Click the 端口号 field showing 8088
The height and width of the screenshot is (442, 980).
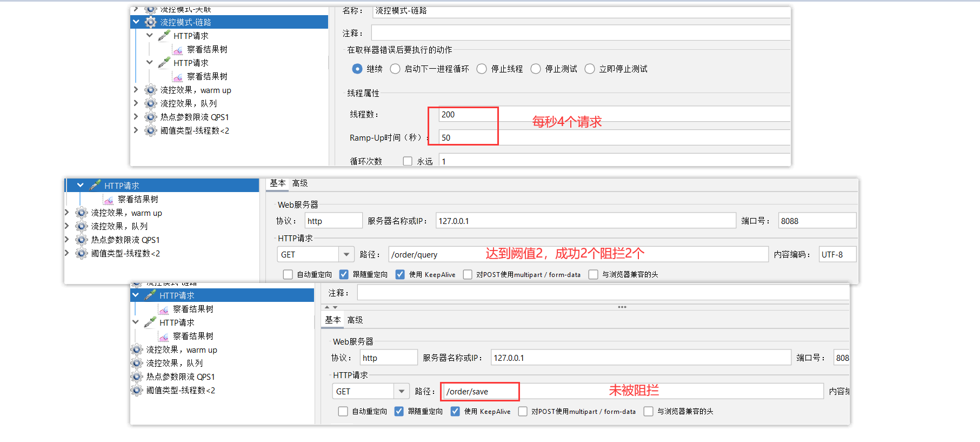(x=817, y=221)
